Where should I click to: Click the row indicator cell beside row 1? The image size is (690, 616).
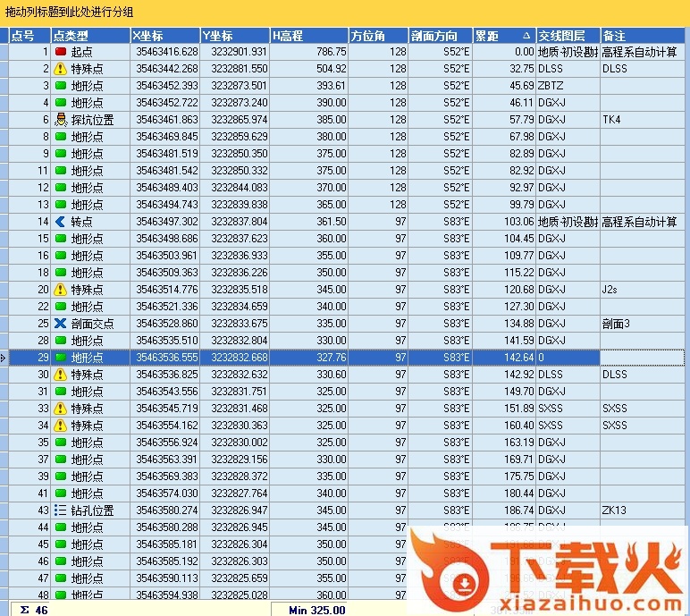(x=4, y=52)
